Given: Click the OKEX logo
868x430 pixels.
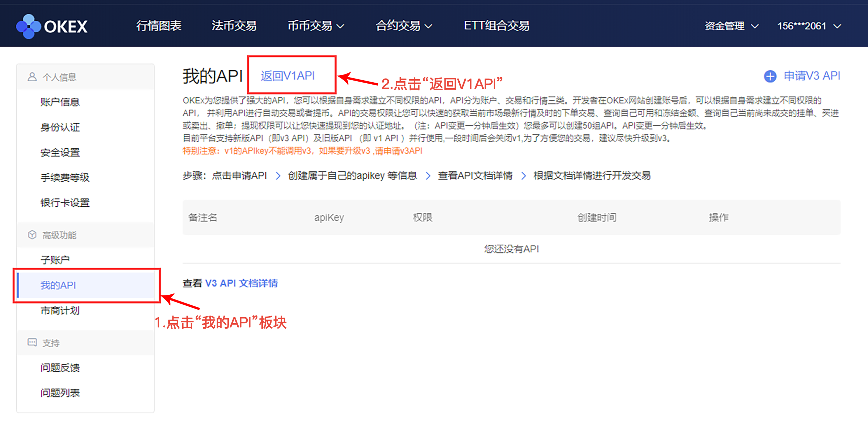Looking at the screenshot, I should click(51, 26).
